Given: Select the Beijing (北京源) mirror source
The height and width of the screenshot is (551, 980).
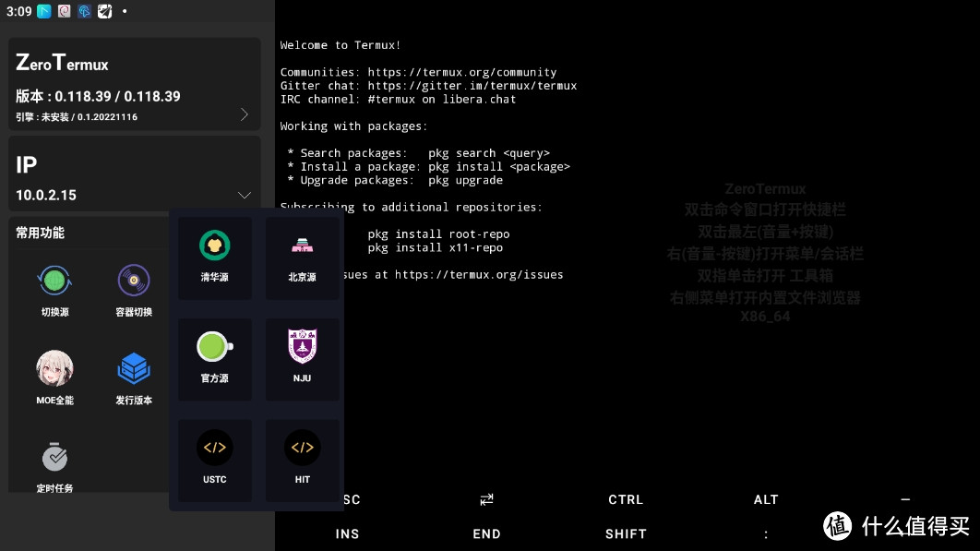Looking at the screenshot, I should [303, 258].
